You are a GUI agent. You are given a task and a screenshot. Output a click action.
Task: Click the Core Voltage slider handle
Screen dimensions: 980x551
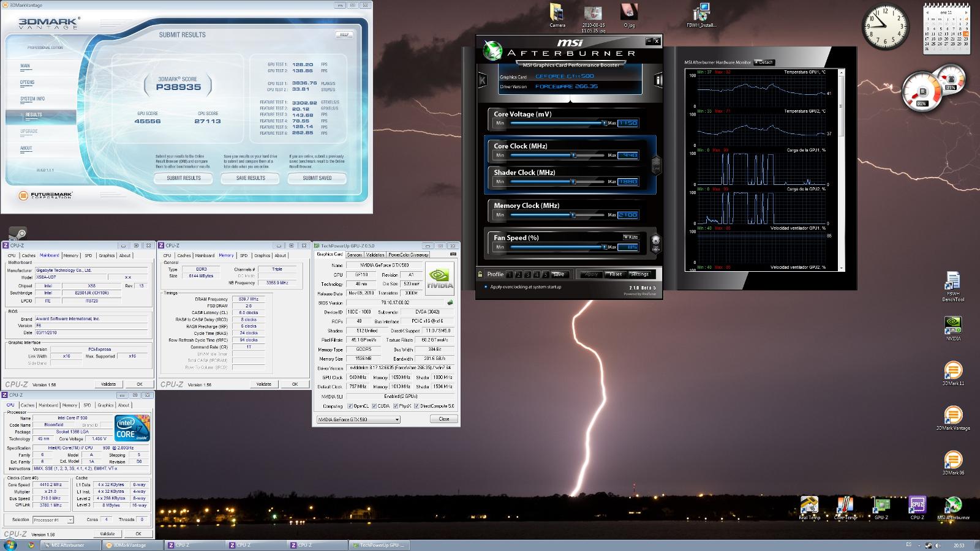click(603, 124)
